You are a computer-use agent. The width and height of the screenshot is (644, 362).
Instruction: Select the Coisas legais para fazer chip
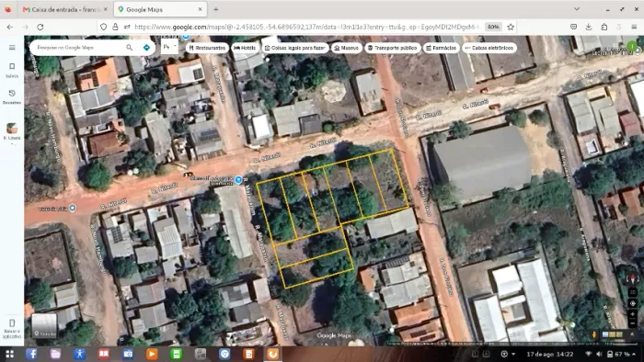click(295, 48)
